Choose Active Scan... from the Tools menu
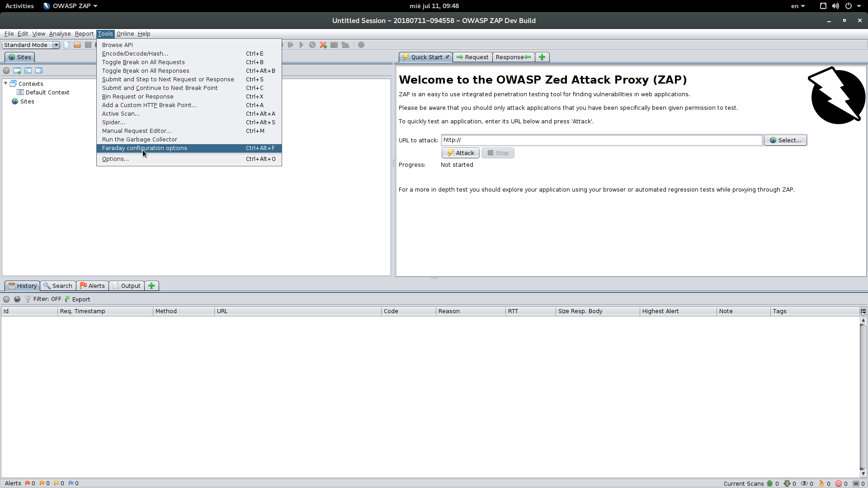 189,114
